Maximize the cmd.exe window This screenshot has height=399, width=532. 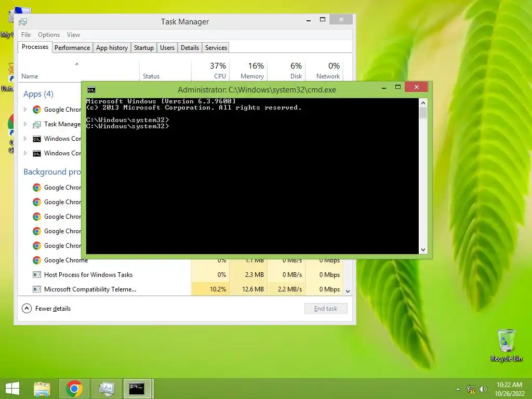398,87
